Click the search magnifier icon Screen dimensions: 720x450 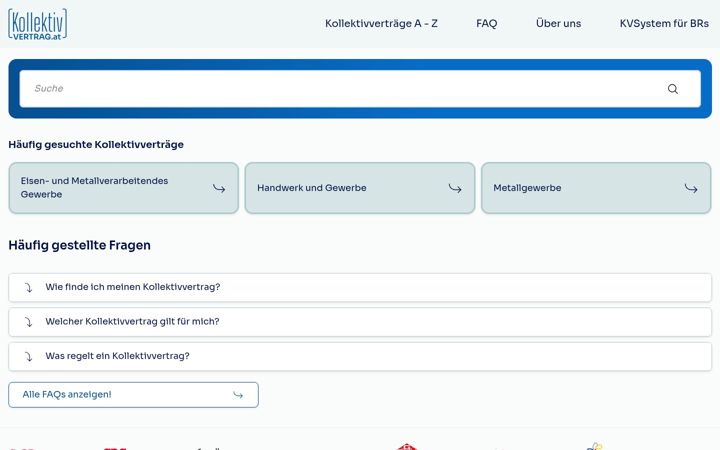pyautogui.click(x=673, y=89)
